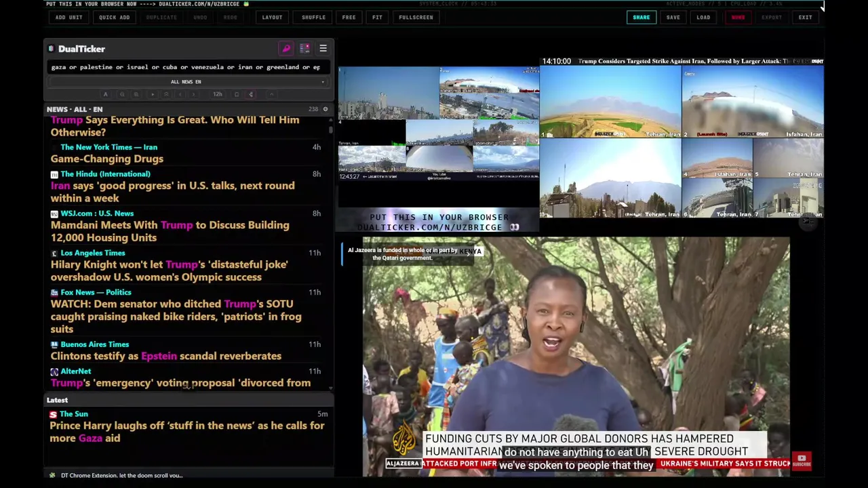
Task: Open the 'Game-Changing Drugs' headline
Action: pos(107,159)
